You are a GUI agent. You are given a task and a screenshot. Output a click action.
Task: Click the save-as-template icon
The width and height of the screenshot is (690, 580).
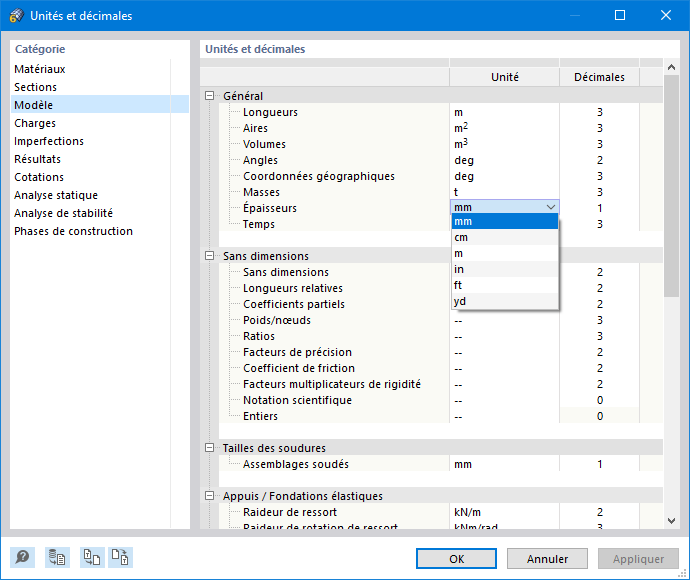120,558
